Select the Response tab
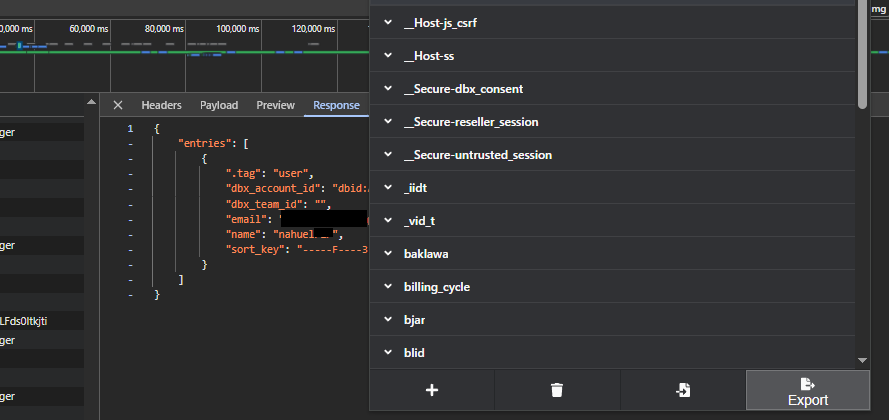The height and width of the screenshot is (420, 889). click(336, 105)
